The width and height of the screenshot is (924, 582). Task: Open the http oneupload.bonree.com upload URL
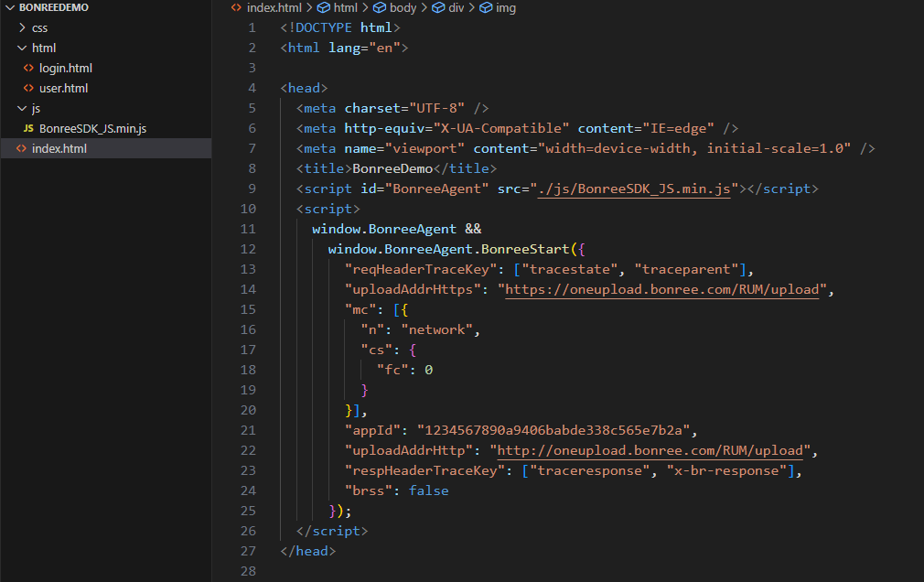650,450
